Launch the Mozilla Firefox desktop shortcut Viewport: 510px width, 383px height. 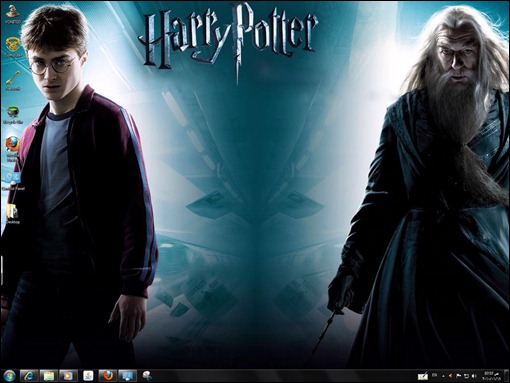point(13,148)
